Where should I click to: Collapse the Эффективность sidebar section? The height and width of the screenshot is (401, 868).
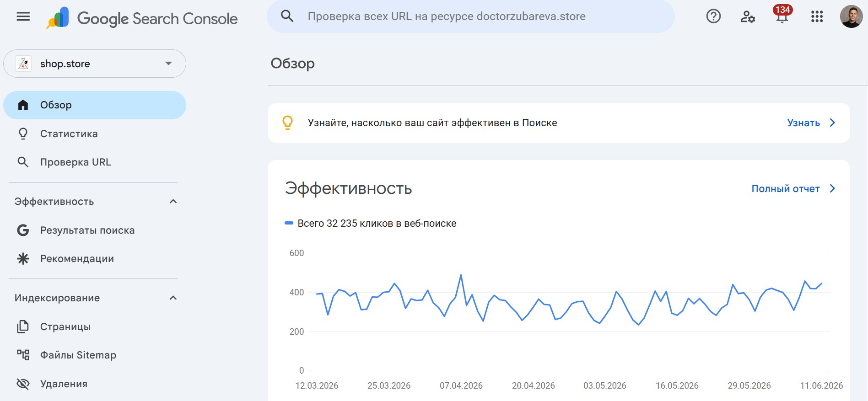pyautogui.click(x=173, y=202)
